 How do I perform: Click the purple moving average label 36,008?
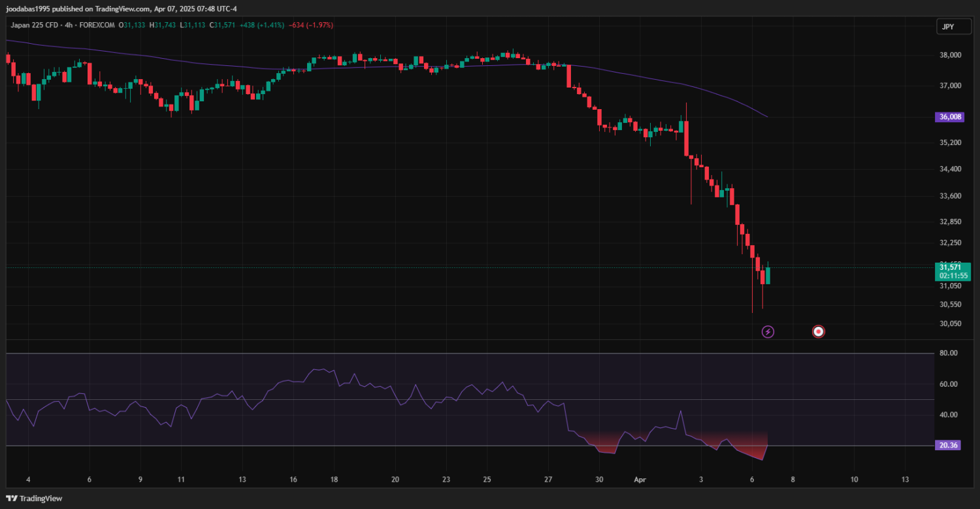click(x=950, y=117)
